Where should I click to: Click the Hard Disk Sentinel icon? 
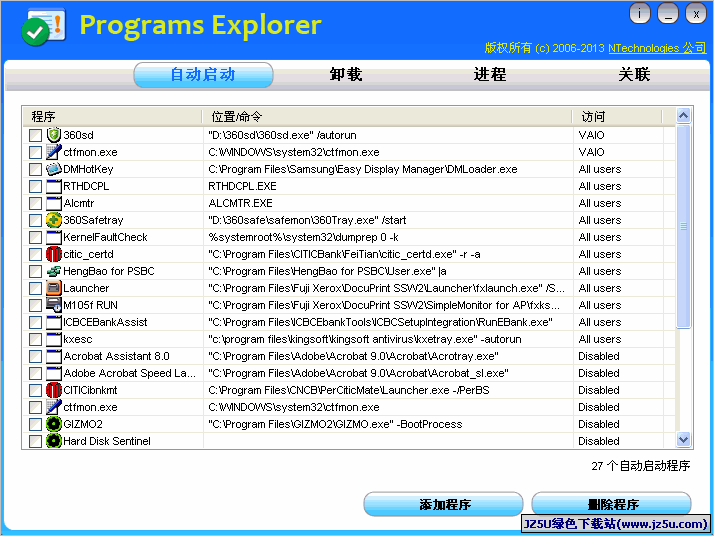point(54,441)
